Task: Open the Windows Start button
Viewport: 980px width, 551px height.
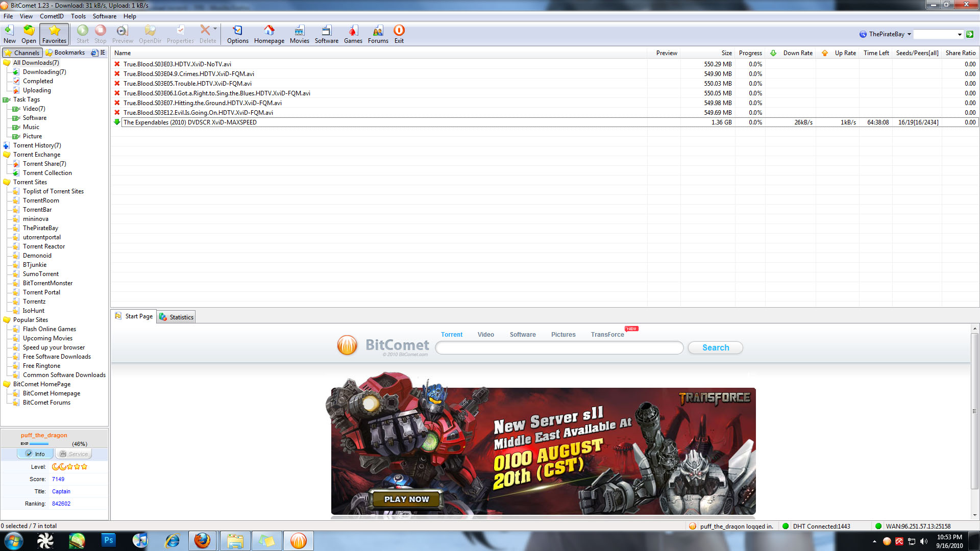Action: click(13, 541)
